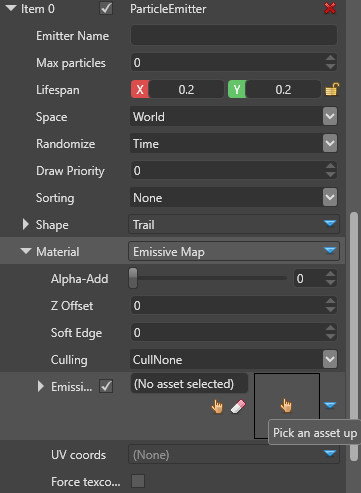Image resolution: width=361 pixels, height=493 pixels.
Task: Expand the Shape property
Action: [x=26, y=224]
